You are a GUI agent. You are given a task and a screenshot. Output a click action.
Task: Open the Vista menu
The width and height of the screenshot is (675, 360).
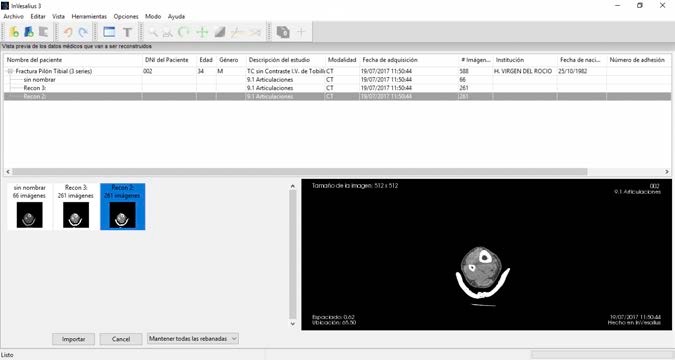point(59,16)
